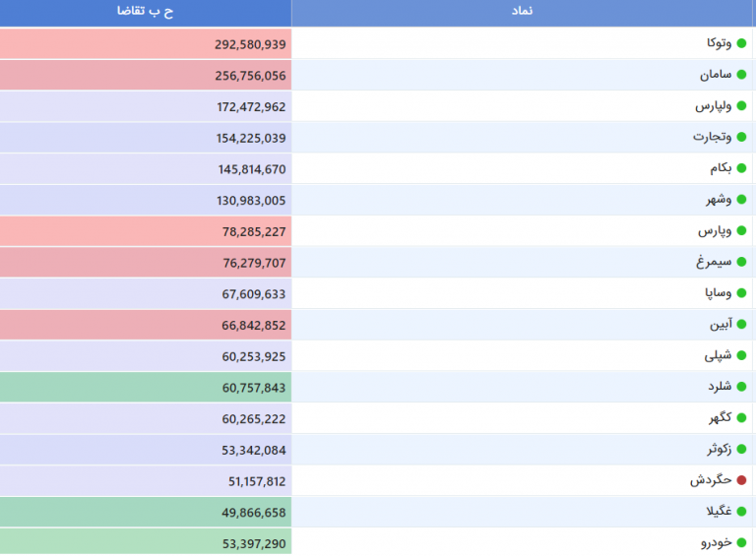Select the symbol name شپلی
756x557 pixels.
(x=718, y=355)
